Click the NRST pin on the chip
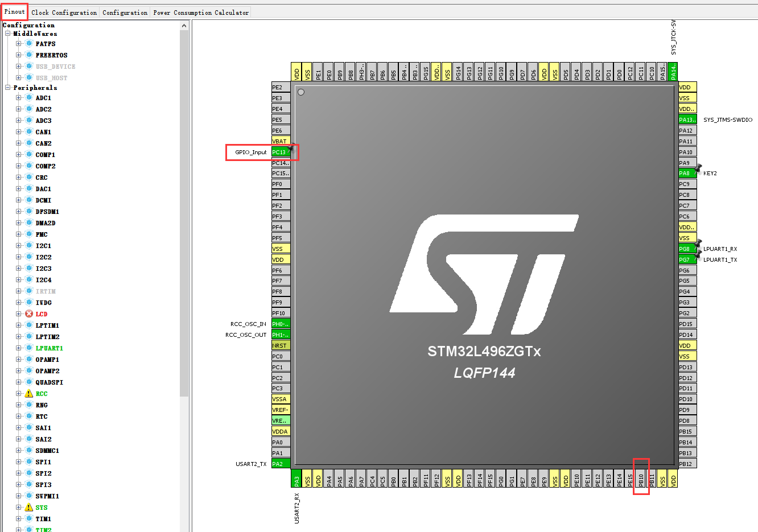The image size is (758, 532). (x=281, y=345)
